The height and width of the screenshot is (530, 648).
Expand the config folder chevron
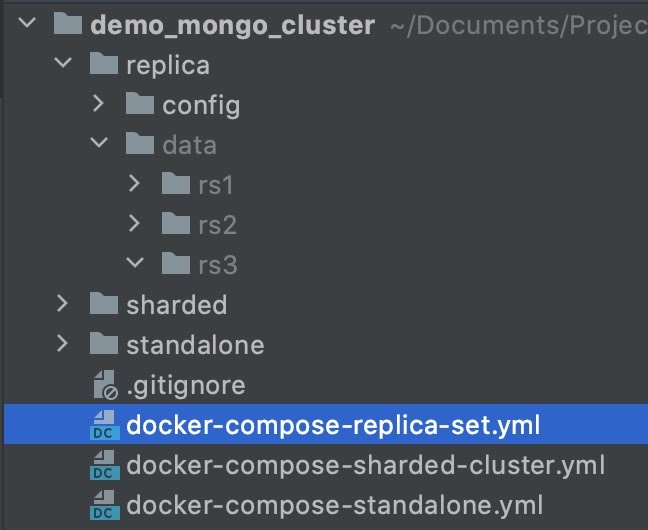click(x=98, y=103)
